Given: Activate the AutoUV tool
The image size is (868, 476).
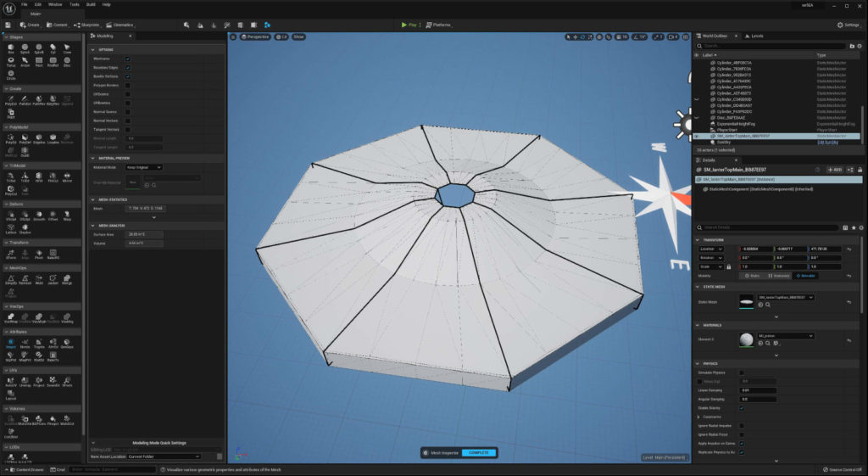Looking at the screenshot, I should pos(10,382).
